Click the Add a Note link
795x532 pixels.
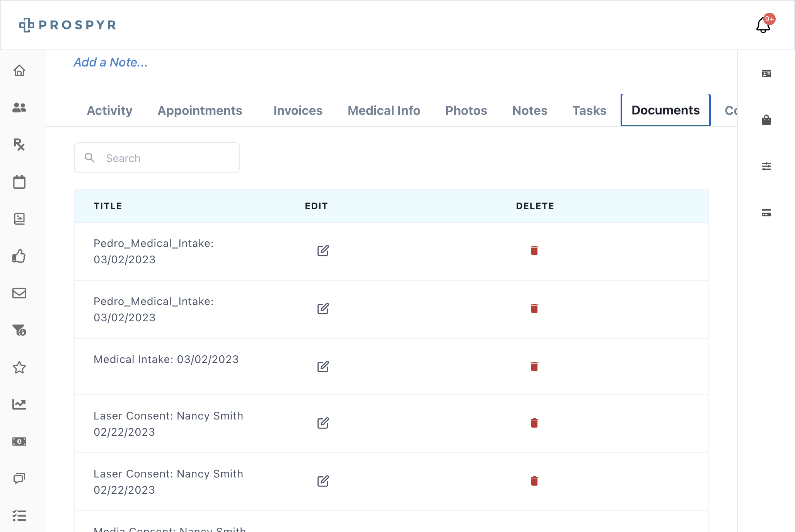click(111, 62)
